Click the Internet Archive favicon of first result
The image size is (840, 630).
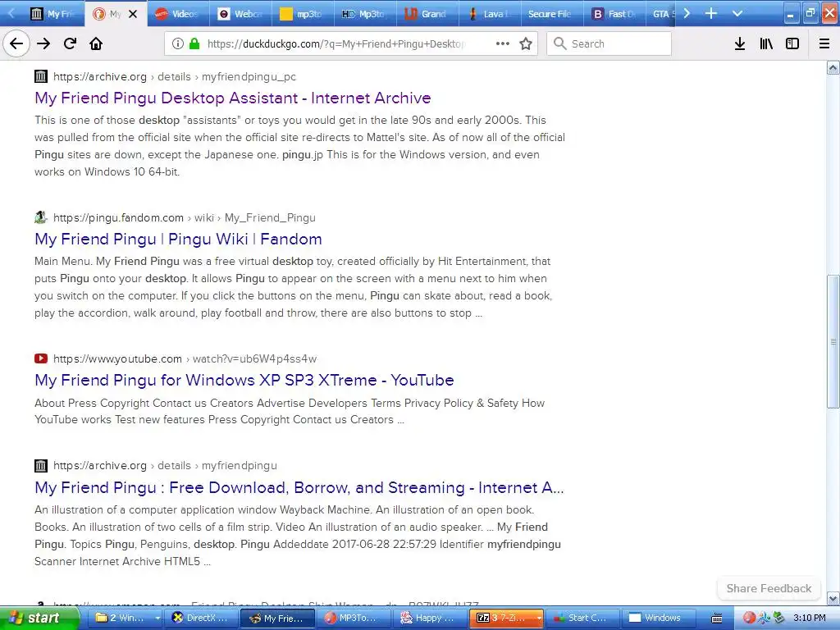(x=41, y=76)
